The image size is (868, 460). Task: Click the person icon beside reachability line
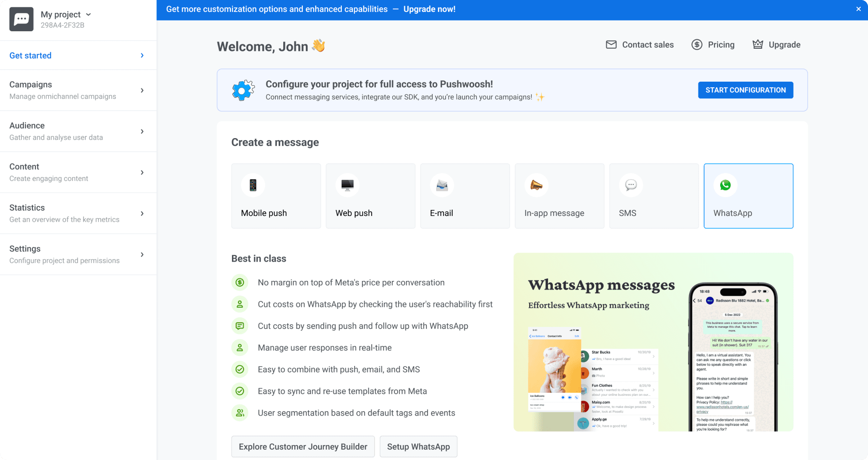coord(240,304)
